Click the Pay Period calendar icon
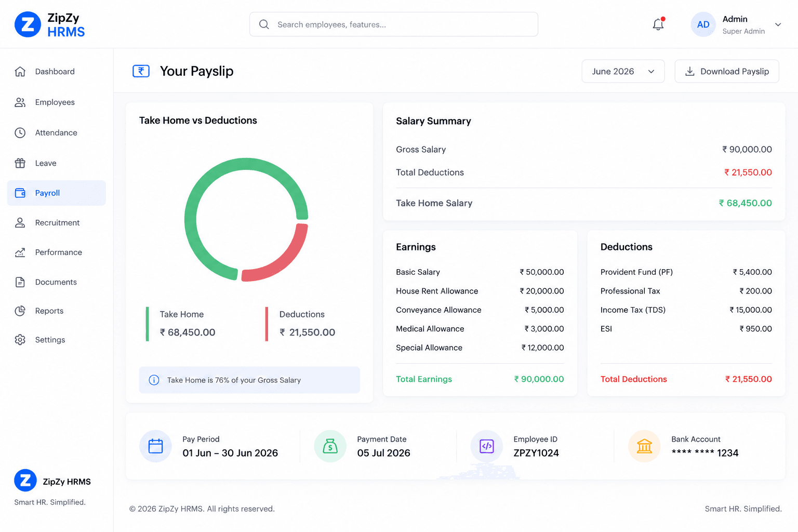This screenshot has width=798, height=532. click(155, 446)
